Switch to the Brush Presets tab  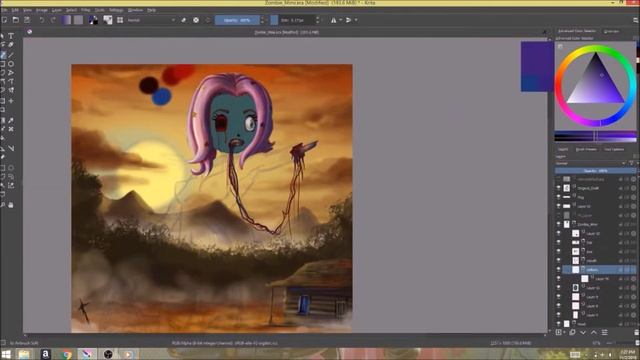tap(586, 149)
